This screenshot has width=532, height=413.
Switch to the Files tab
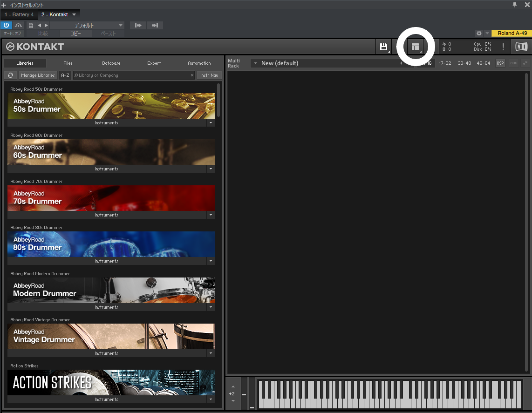[x=68, y=63]
